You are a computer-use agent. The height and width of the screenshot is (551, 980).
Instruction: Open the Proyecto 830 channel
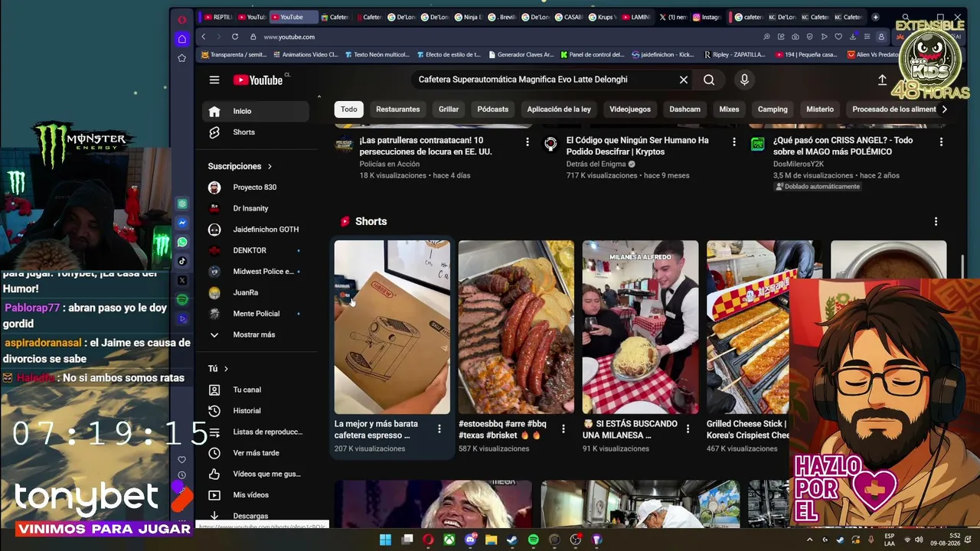[256, 187]
